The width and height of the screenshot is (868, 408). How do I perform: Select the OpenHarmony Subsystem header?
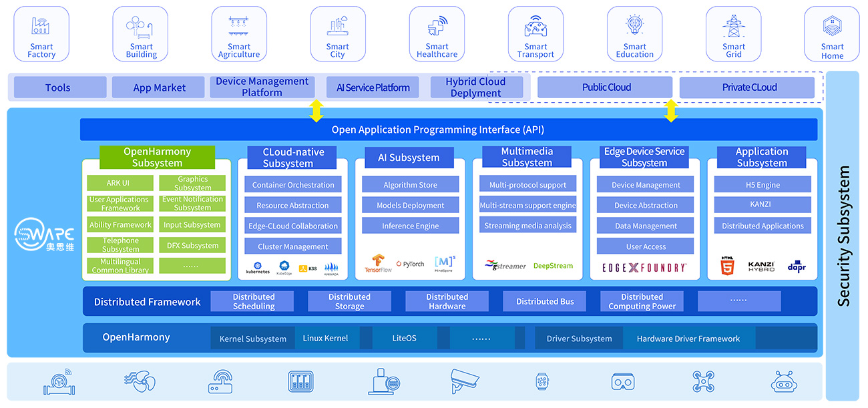[157, 158]
